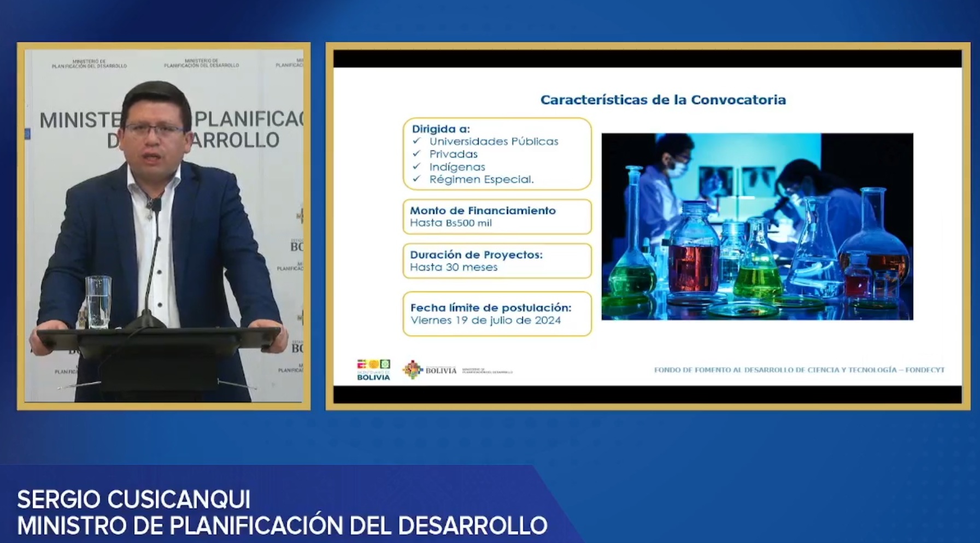Check the Universidades Públicas item
Screen dimensions: 980x543
point(494,141)
